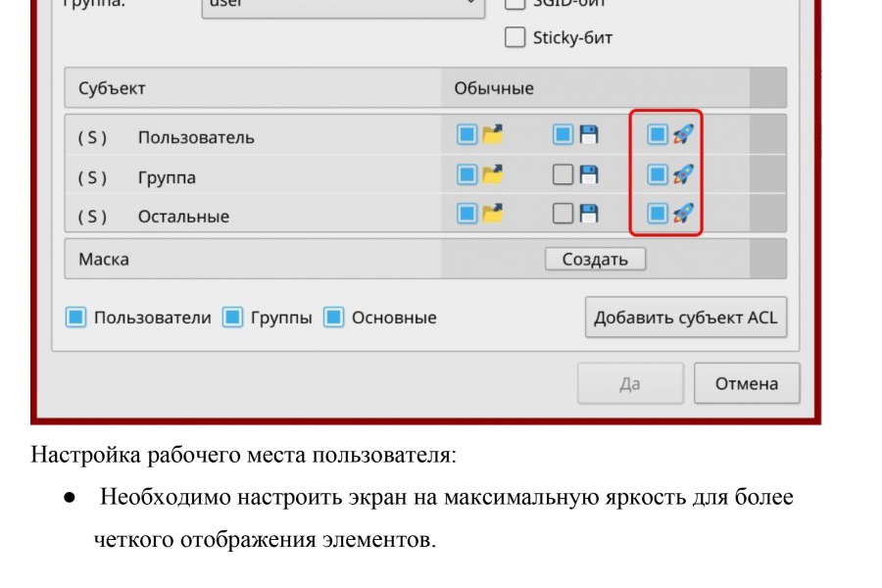Click the floppy write icon in Группа row
Screen dimensions: 882x588
[x=588, y=174]
